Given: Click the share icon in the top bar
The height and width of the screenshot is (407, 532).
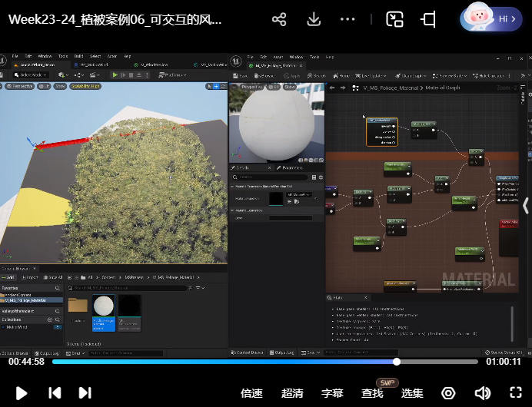Looking at the screenshot, I should click(x=279, y=19).
